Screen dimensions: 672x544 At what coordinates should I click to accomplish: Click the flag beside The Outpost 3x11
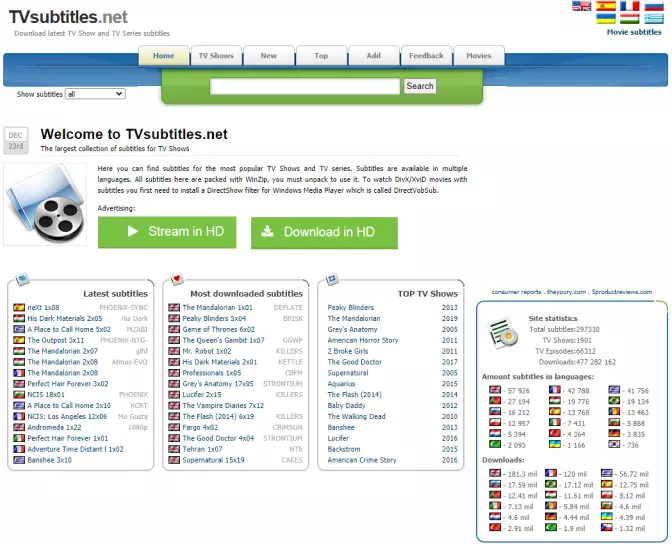(x=19, y=340)
